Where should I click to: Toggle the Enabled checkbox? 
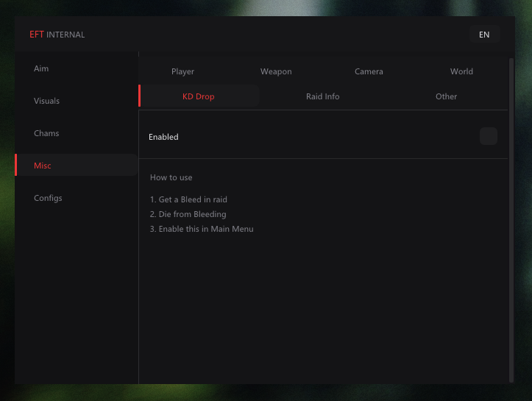[x=489, y=136]
